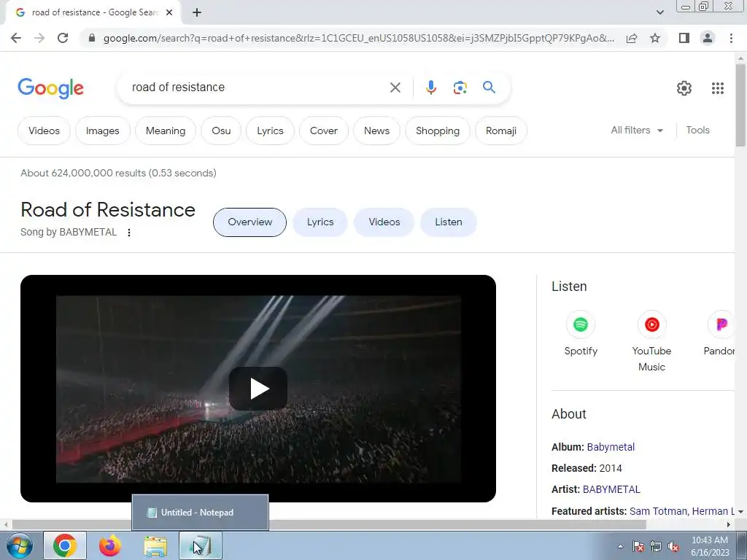Open the Chrome profile menu

(x=708, y=38)
